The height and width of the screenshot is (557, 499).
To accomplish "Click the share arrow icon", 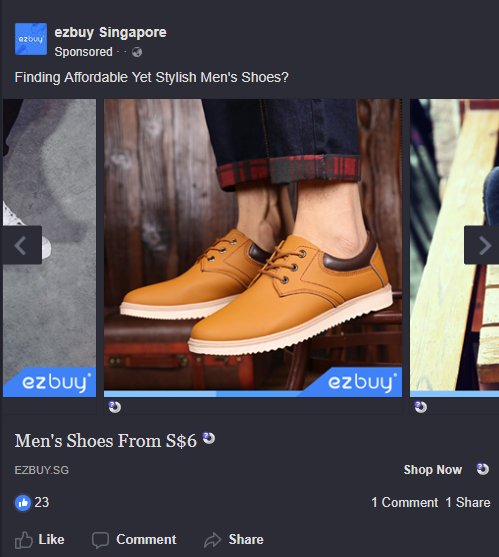I will 212,540.
